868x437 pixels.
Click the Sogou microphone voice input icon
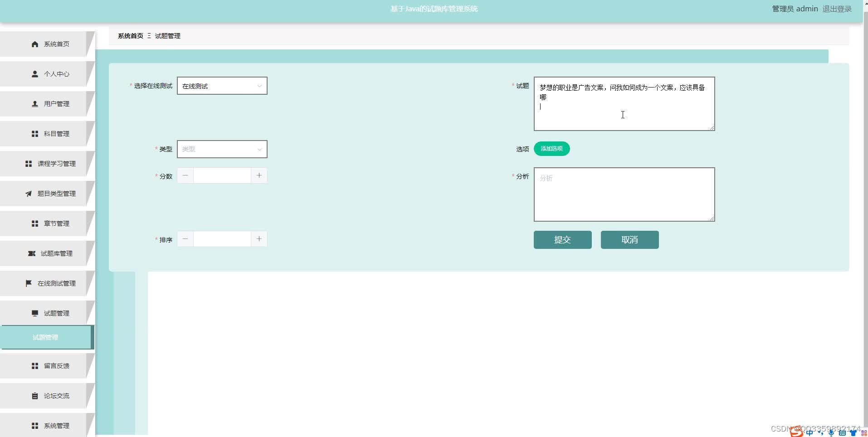coord(831,433)
